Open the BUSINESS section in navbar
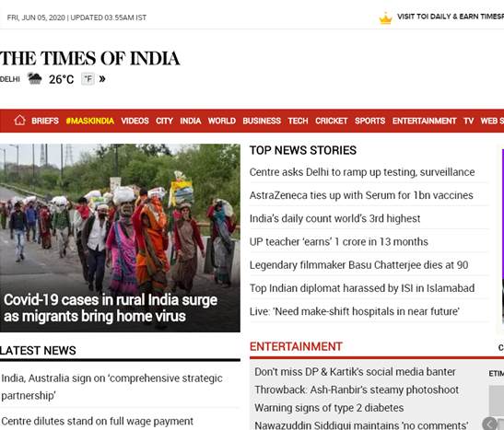 (x=262, y=121)
